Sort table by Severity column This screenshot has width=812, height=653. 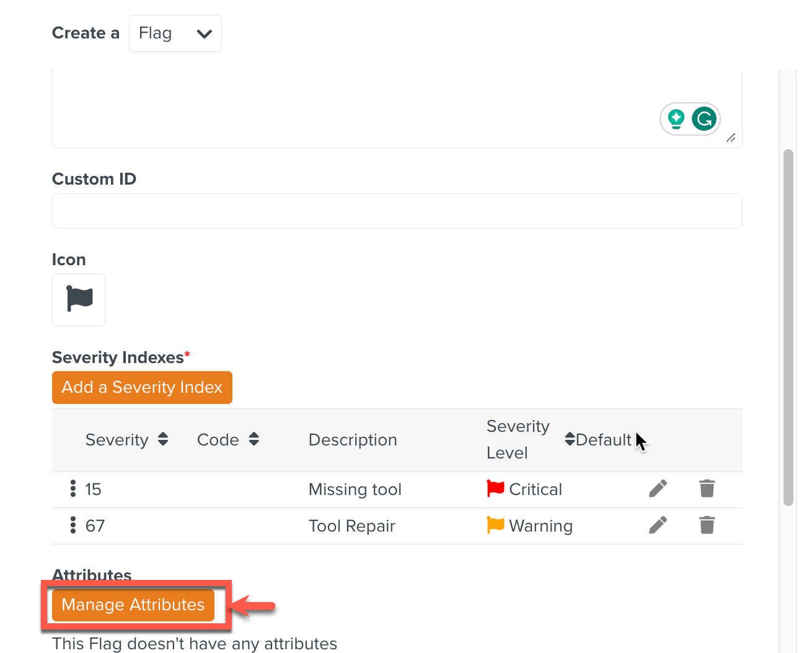tap(163, 439)
